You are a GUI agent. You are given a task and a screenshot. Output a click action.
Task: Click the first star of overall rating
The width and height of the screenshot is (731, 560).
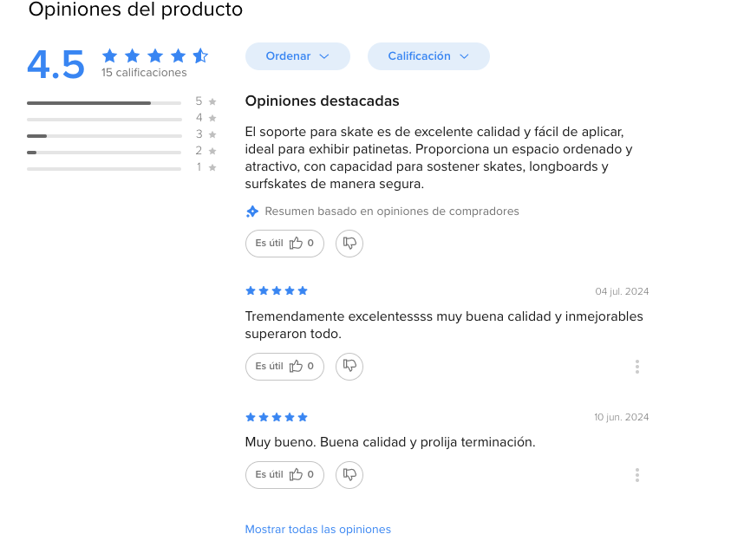pyautogui.click(x=109, y=55)
